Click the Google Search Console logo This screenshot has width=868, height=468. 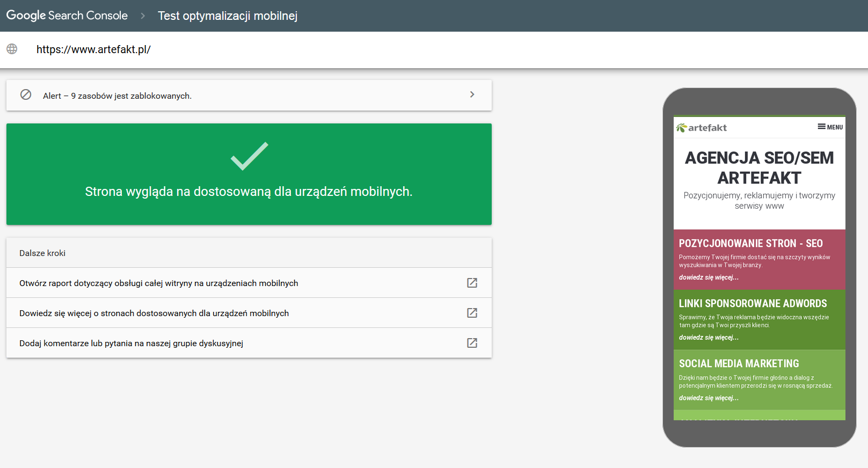coord(67,16)
